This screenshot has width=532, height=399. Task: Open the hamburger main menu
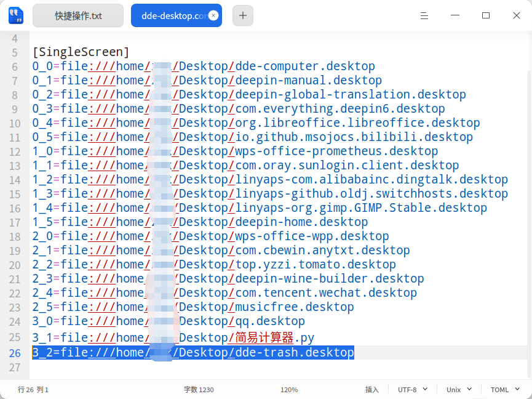pyautogui.click(x=424, y=15)
